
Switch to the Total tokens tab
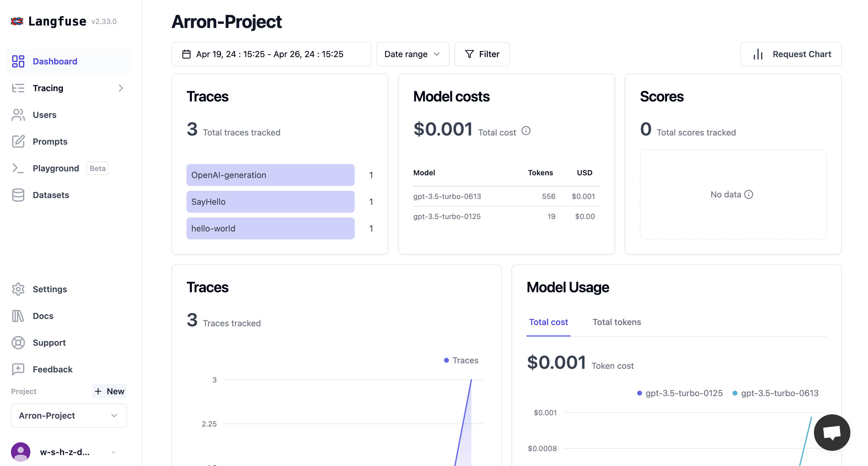(616, 322)
